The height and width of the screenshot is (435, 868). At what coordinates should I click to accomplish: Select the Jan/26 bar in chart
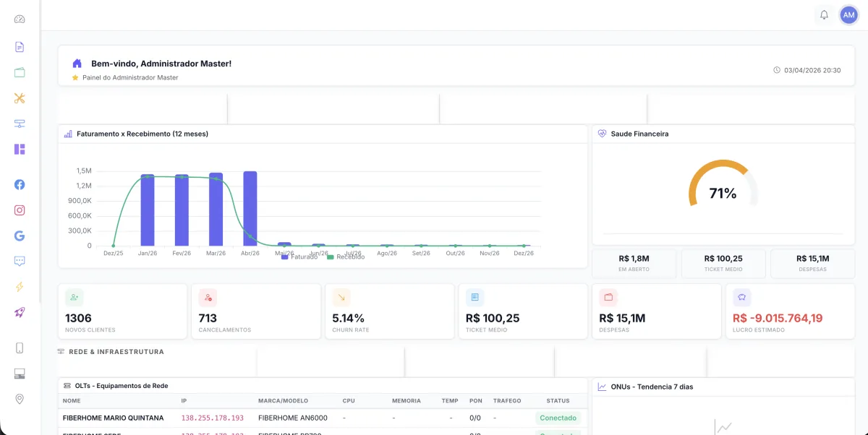[x=148, y=210]
